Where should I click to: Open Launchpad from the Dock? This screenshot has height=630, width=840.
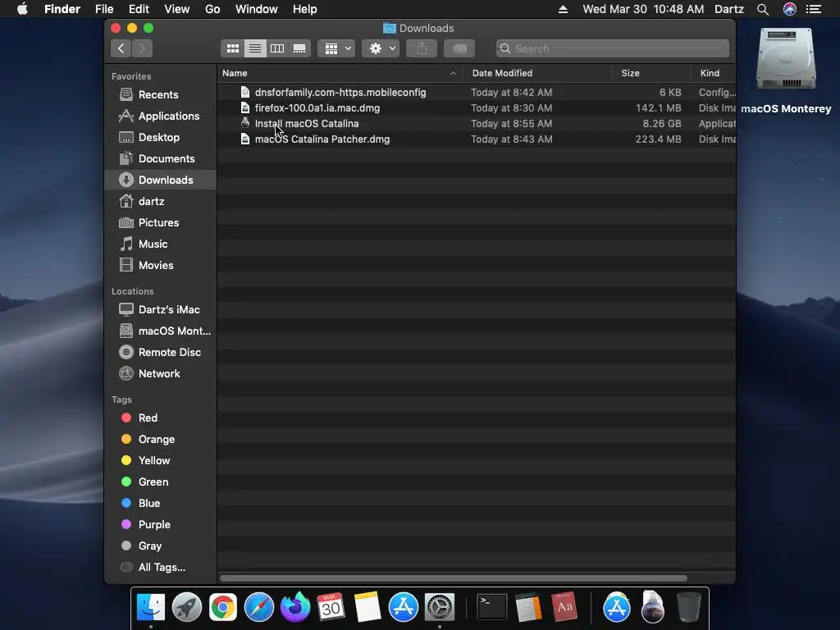[x=187, y=607]
